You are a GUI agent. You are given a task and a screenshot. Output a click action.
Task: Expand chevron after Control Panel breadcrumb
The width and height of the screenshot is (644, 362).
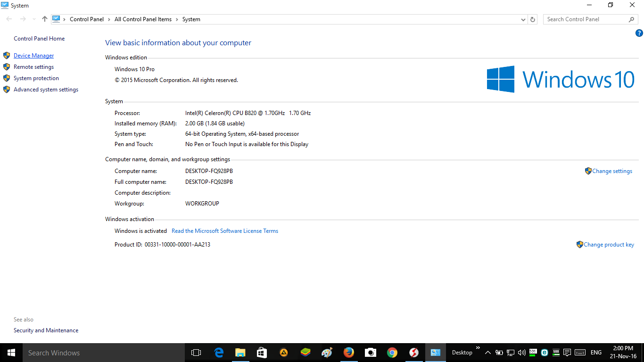point(109,19)
